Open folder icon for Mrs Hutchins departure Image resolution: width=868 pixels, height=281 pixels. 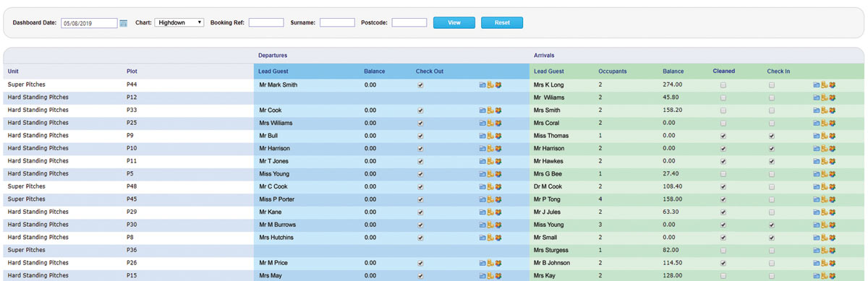pos(482,238)
